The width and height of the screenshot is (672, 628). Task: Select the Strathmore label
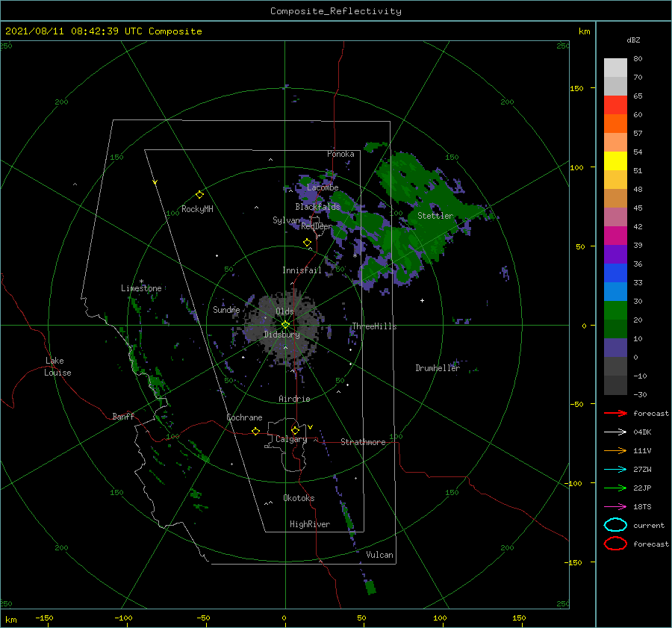click(x=363, y=442)
